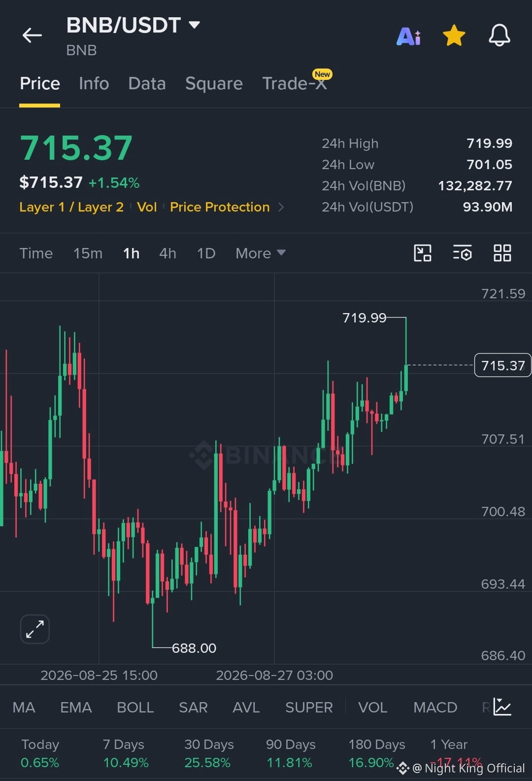This screenshot has width=532, height=781.
Task: Tap the 24h Vol(USDT) value 93.90M
Action: [x=487, y=207]
